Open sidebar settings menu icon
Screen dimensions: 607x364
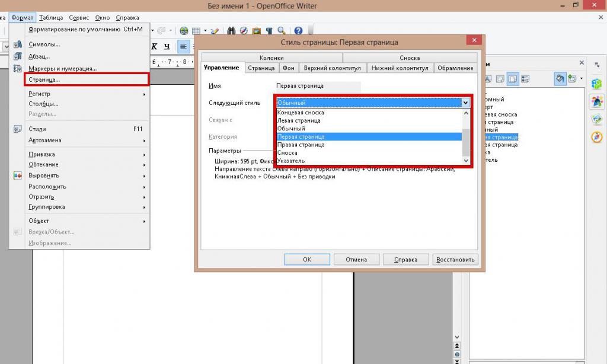coord(597,65)
